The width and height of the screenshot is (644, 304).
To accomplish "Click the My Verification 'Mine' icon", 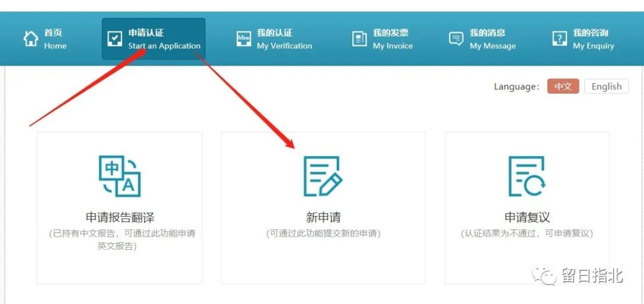I will [x=243, y=39].
